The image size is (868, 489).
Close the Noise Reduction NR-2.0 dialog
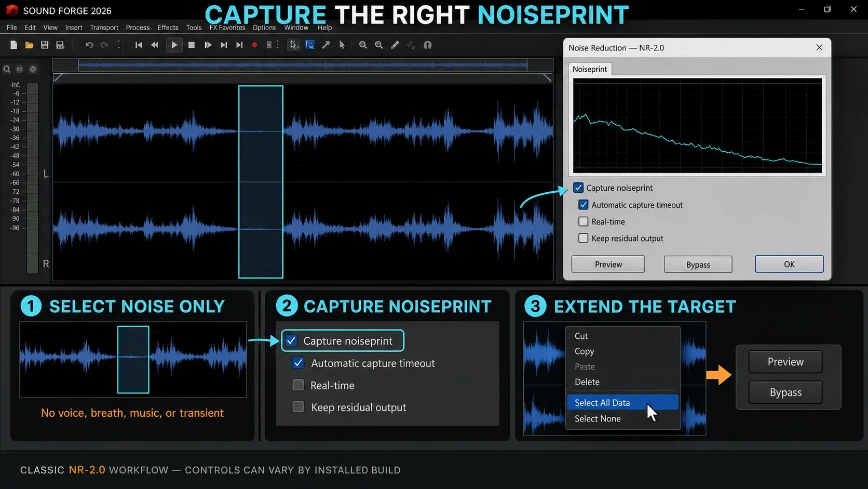tap(819, 48)
